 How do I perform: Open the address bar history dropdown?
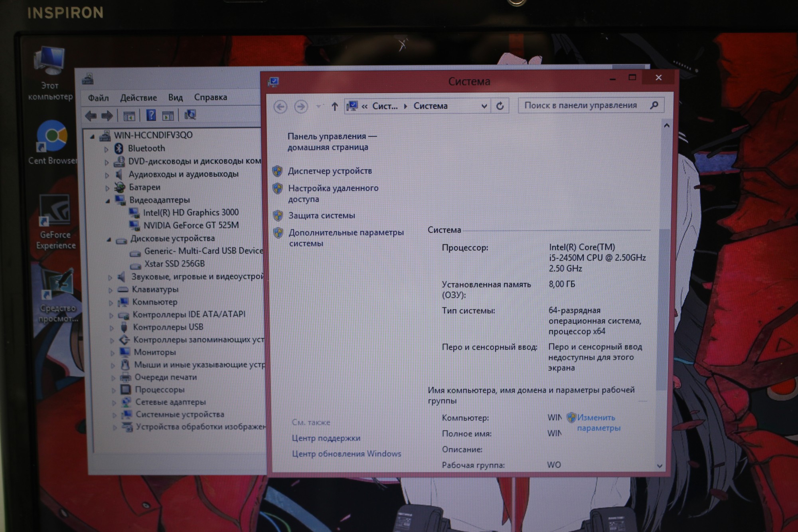tap(484, 106)
